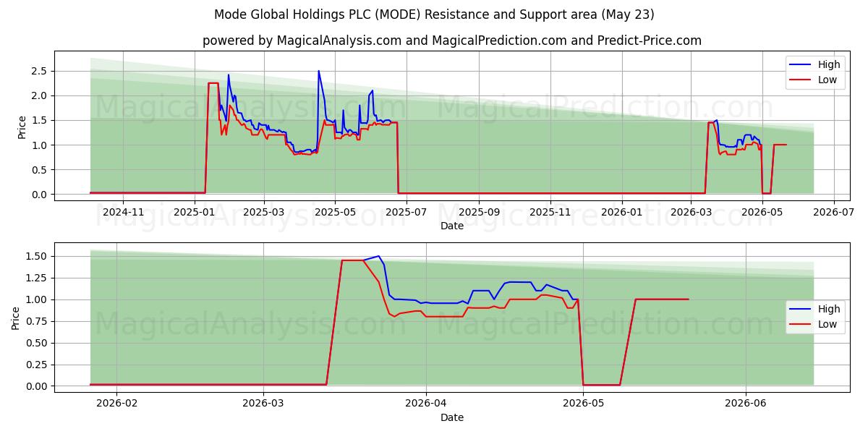Click the 'Price' label on the top chart y-axis
This screenshot has height=434, width=868.
click(22, 127)
